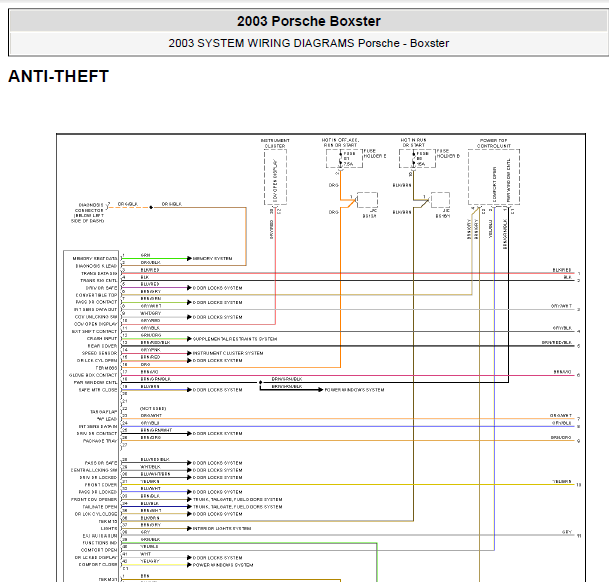Click the DIAGNOSIS CONNECTOR label
Screen dimensions: 609x582
click(88, 213)
